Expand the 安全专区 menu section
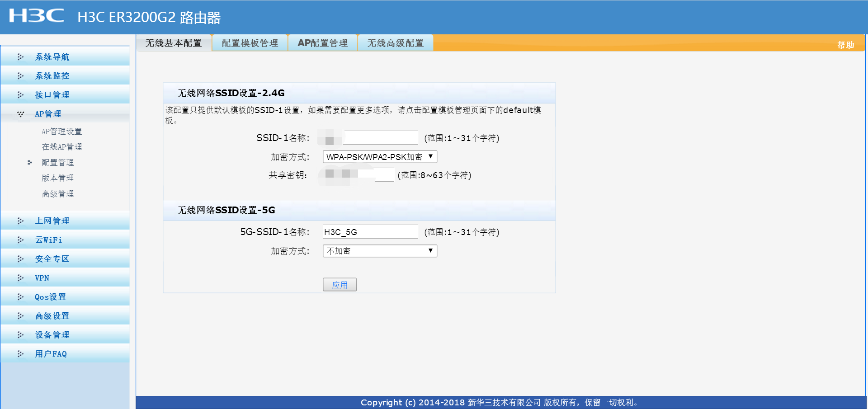This screenshot has height=409, width=868. 65,259
